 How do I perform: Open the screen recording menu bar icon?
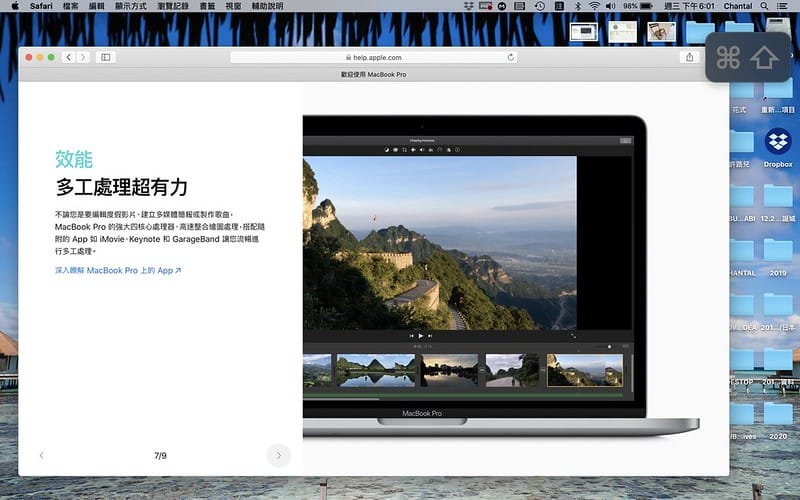[485, 6]
